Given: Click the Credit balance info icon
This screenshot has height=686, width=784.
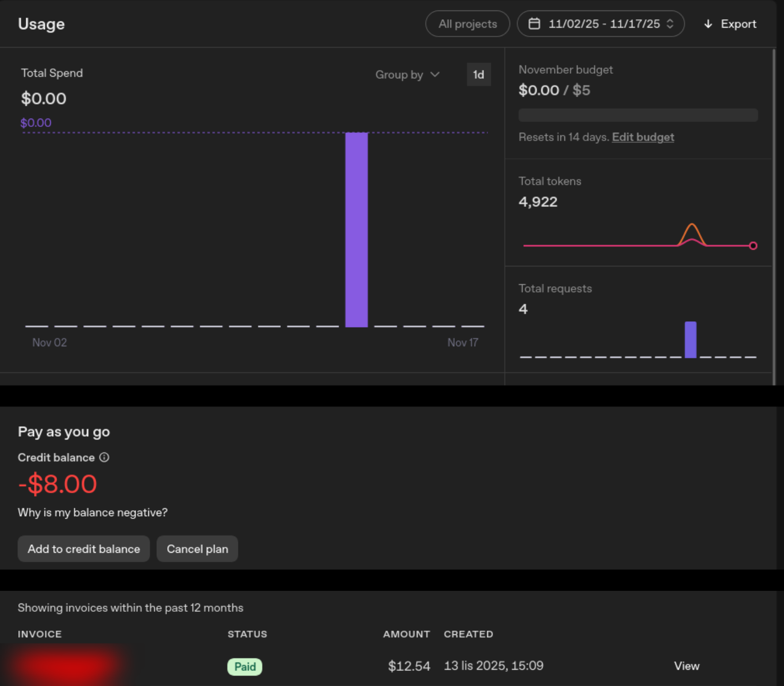Looking at the screenshot, I should (x=105, y=457).
